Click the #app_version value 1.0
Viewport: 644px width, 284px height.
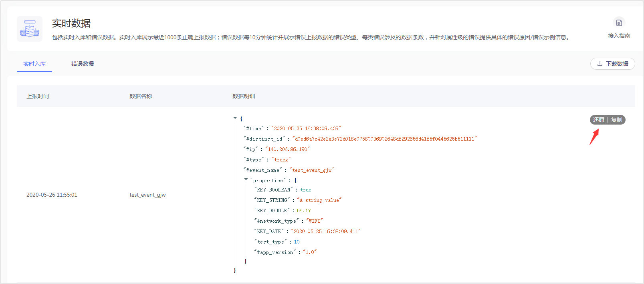310,252
